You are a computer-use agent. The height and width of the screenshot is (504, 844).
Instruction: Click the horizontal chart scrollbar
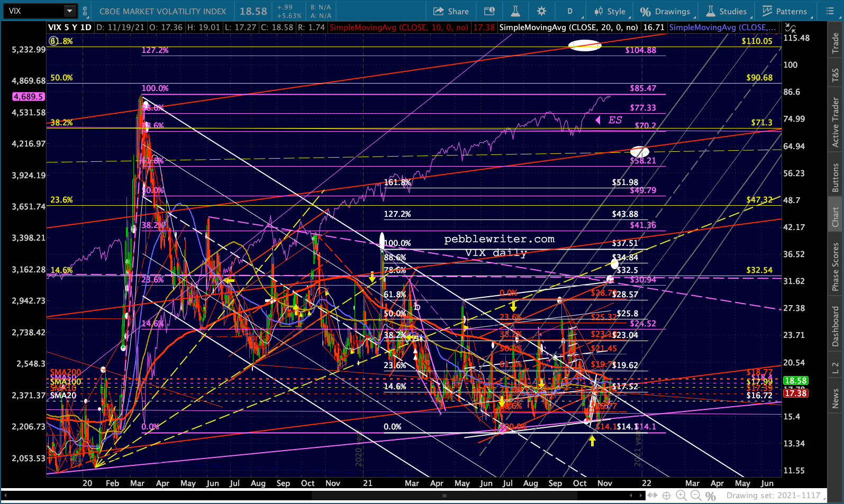click(444, 496)
